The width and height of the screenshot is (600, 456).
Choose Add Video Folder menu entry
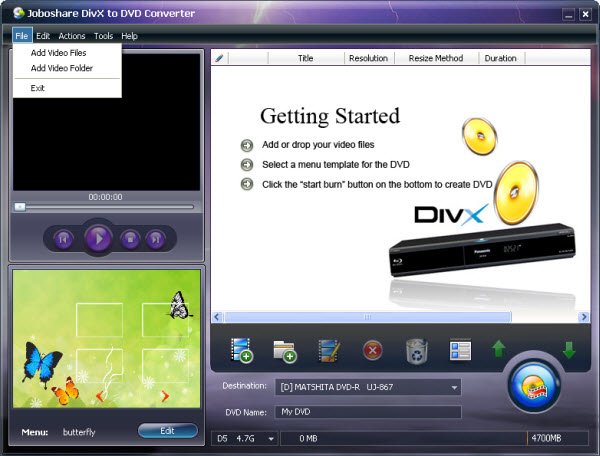pos(67,68)
